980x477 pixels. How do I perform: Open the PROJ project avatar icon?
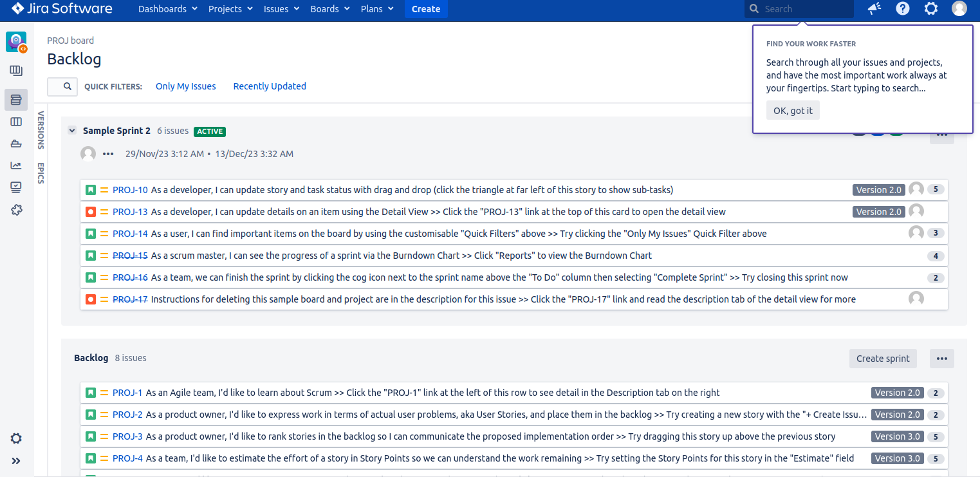pos(16,42)
